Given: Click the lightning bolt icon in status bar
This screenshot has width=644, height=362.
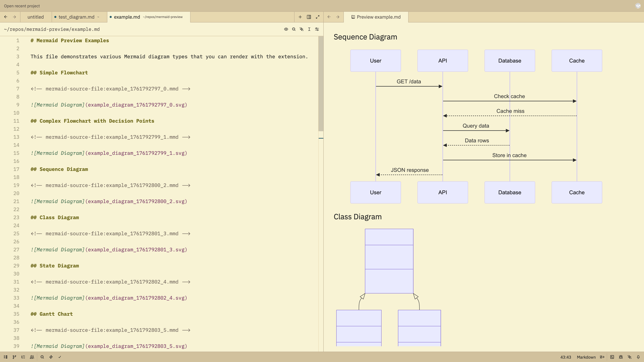Looking at the screenshot, I should pos(51,357).
